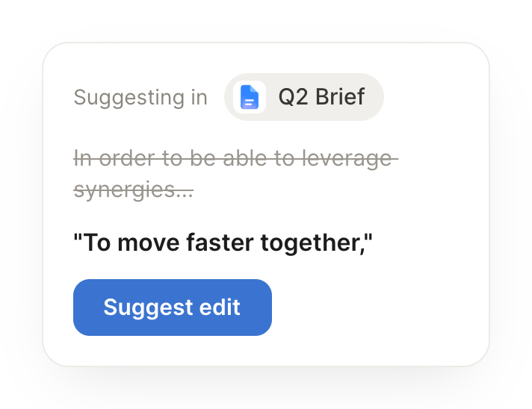Select the "Suggesting in" label
This screenshot has height=409, width=532.
click(140, 98)
